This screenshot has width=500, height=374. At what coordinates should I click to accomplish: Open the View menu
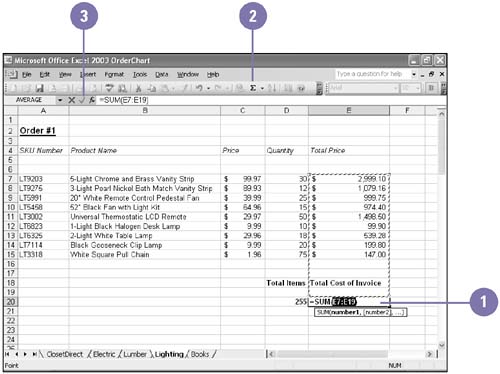click(65, 74)
